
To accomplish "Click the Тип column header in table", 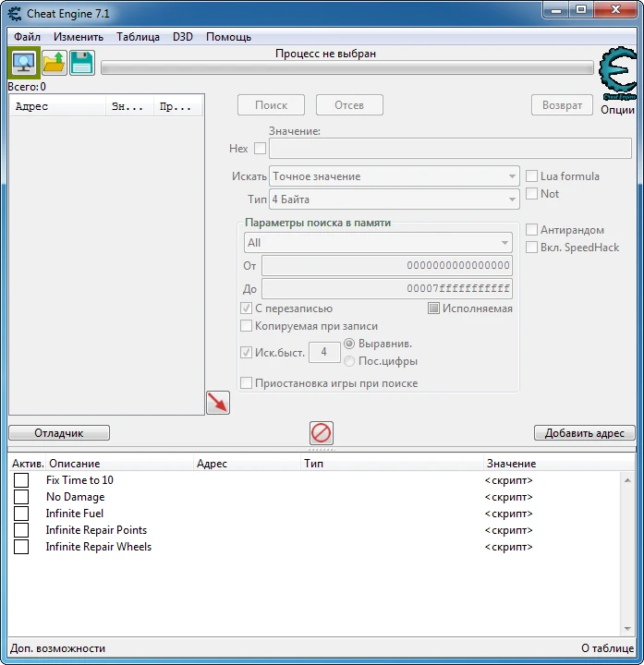I will (392, 464).
